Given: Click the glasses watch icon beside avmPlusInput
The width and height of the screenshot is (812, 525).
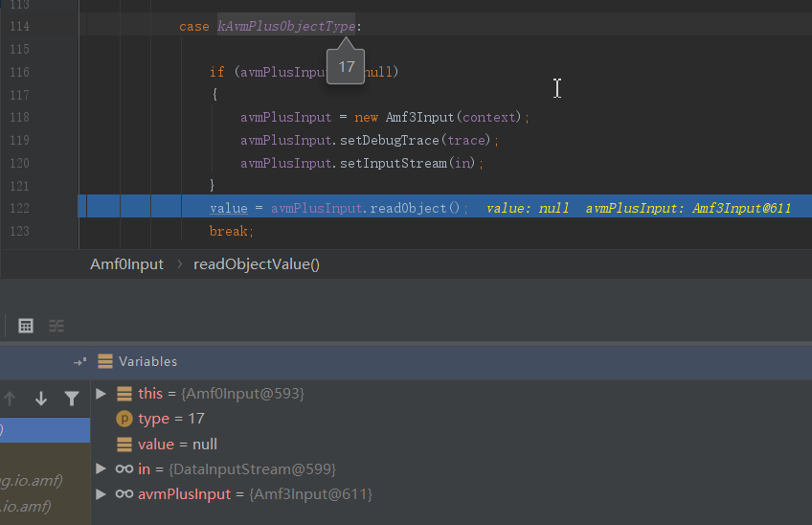Looking at the screenshot, I should point(124,494).
